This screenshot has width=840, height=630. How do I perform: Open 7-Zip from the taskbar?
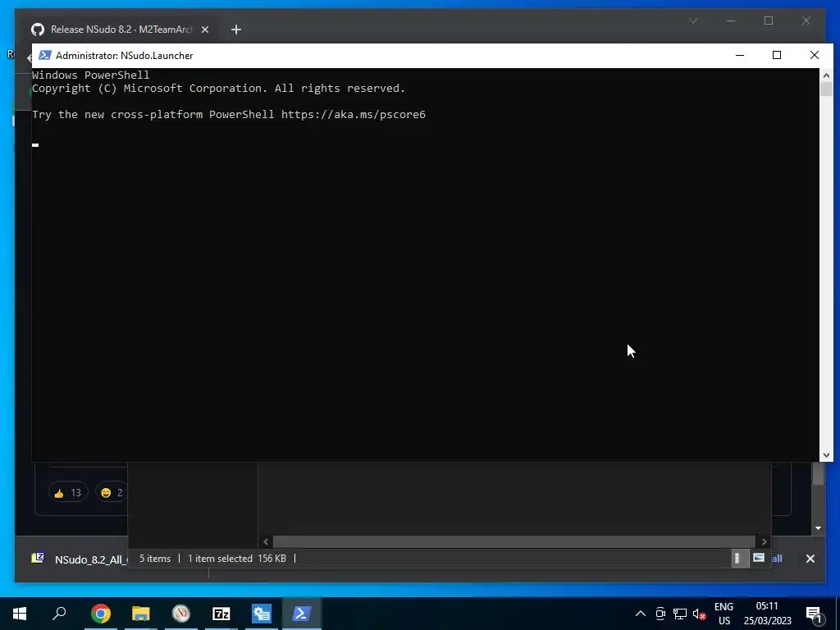tap(221, 614)
